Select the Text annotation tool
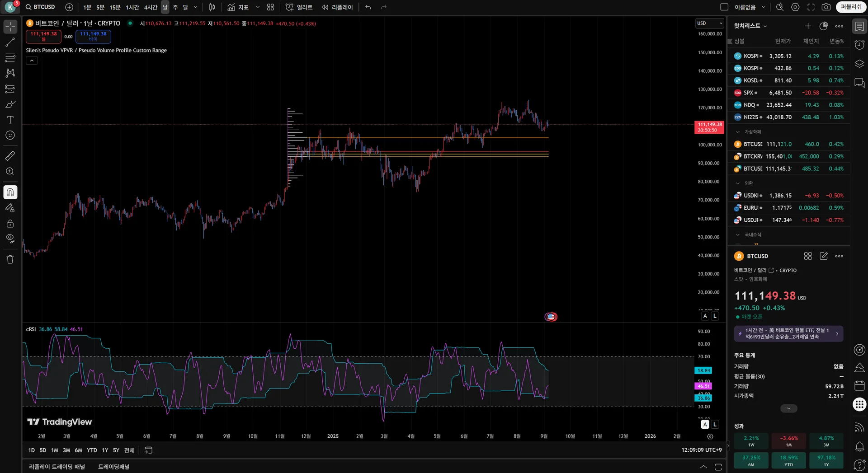Screen dimensions: 868x473 point(10,120)
